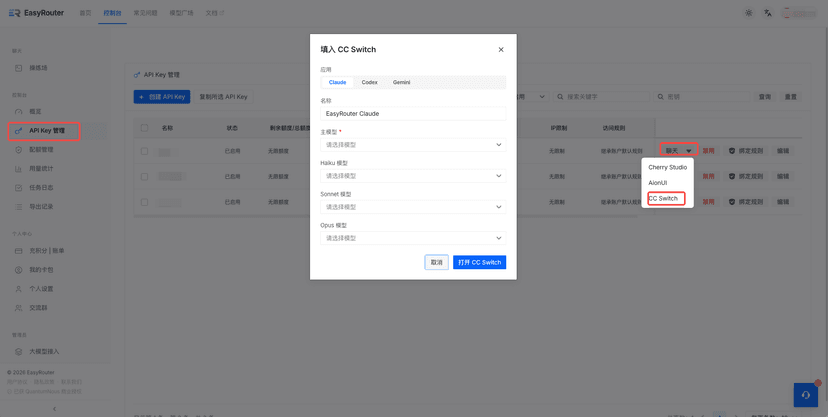Choose CC Switch from the dropdown menu
828x417 pixels.
(667, 198)
